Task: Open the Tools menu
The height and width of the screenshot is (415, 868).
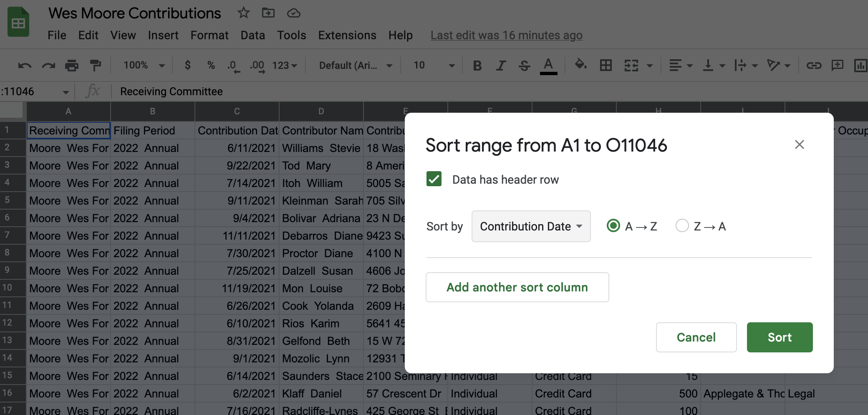Action: pyautogui.click(x=292, y=35)
